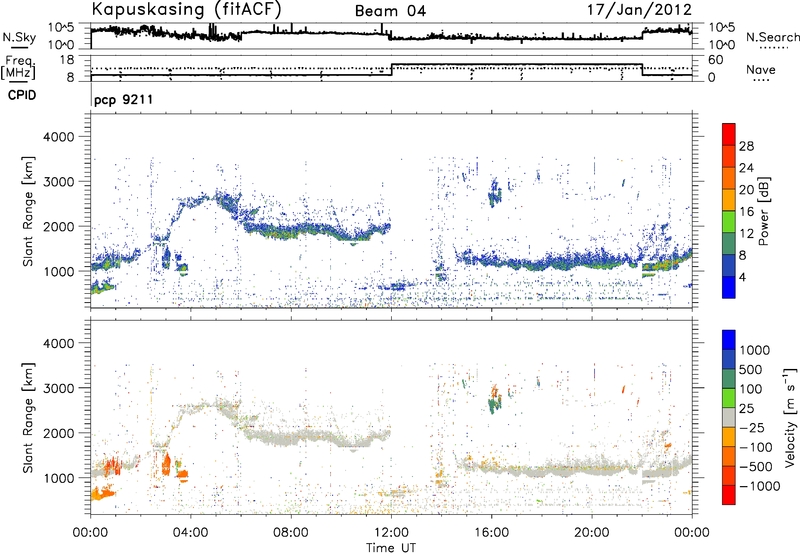Click the '60' Nave axis value
Image resolution: width=800 pixels, height=554 pixels.
pos(716,60)
